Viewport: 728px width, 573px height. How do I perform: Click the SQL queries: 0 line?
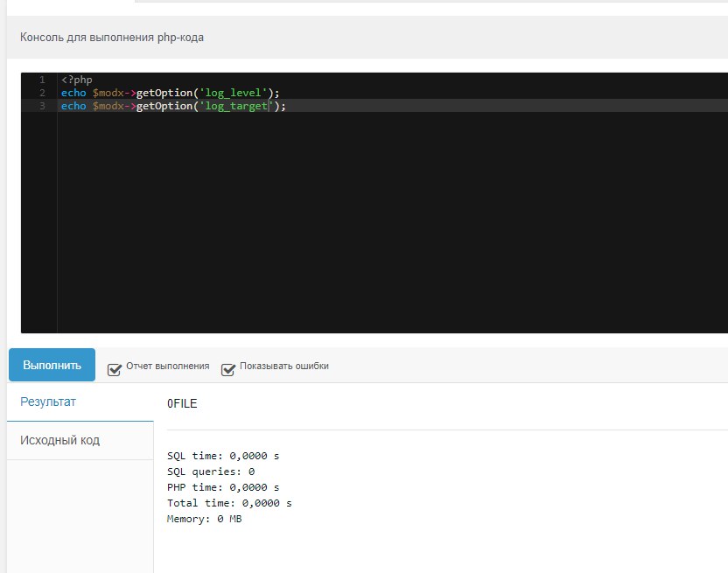point(211,472)
